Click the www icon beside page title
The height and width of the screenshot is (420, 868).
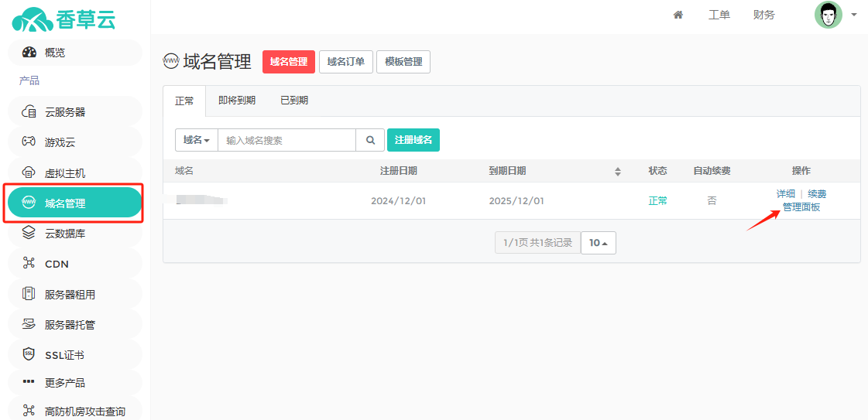171,61
